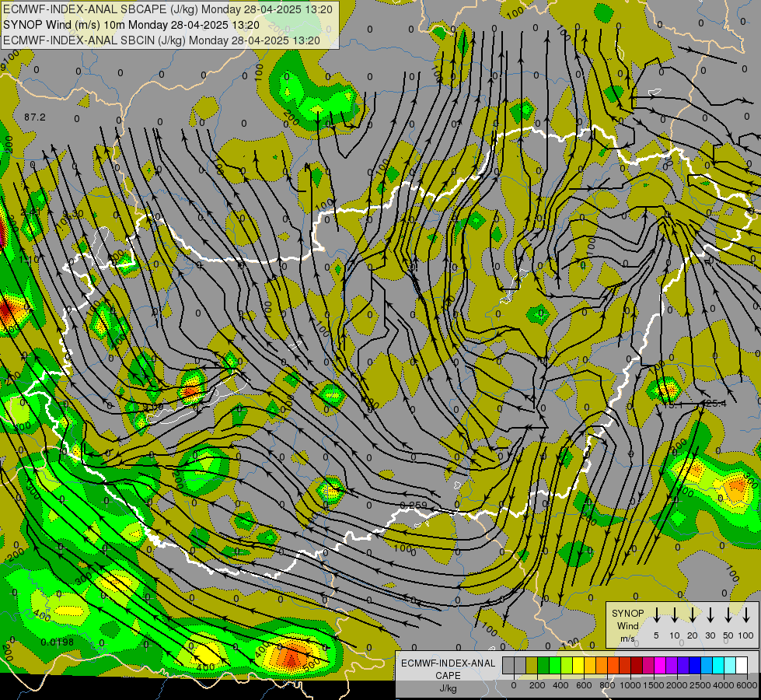Pick the dark red CAPE legend swatch
The height and width of the screenshot is (700, 761).
(637, 665)
